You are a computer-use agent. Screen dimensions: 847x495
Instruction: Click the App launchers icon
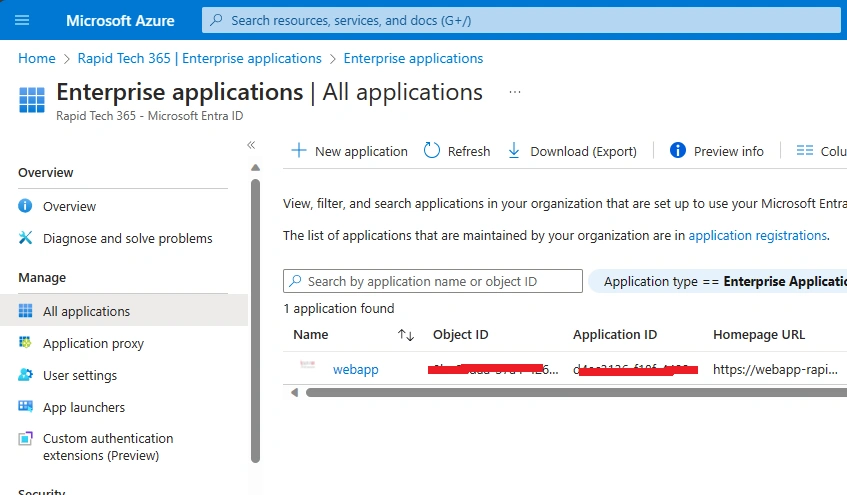(25, 406)
